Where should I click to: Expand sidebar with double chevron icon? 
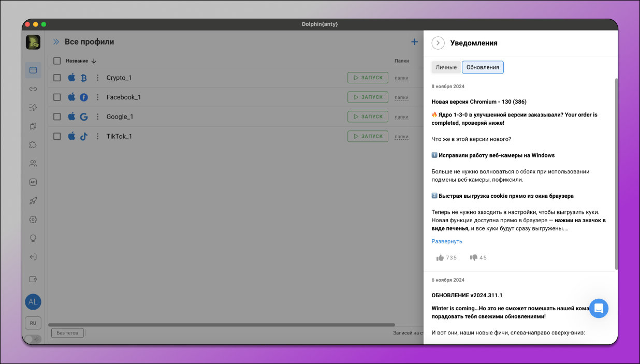tap(56, 42)
